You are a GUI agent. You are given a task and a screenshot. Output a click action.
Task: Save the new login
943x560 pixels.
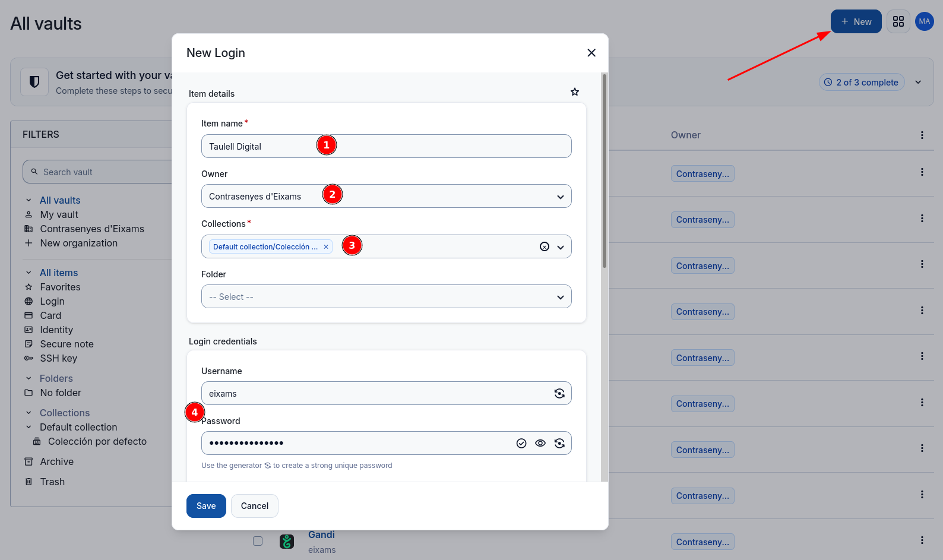pyautogui.click(x=206, y=506)
